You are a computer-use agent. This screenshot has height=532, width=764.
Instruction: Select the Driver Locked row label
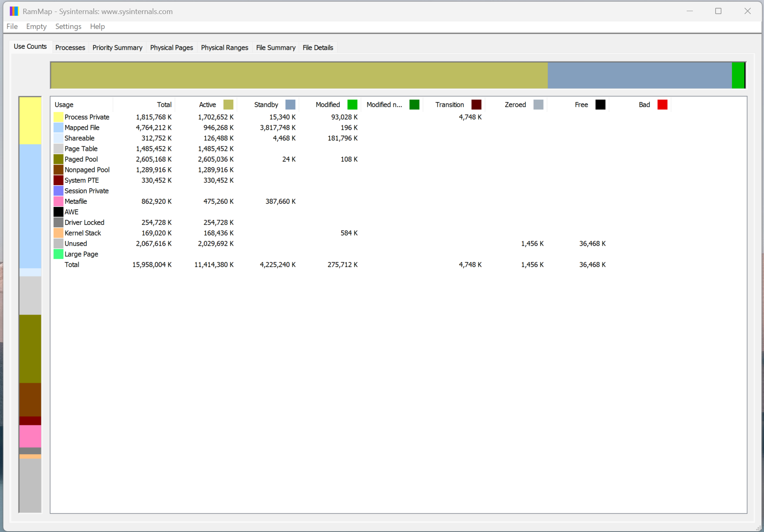coord(84,222)
